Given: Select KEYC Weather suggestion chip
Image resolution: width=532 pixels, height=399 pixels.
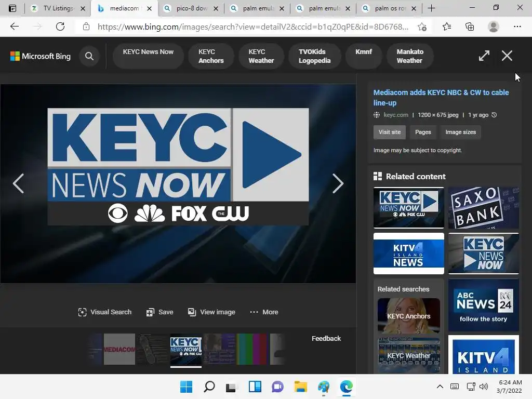Looking at the screenshot, I should pos(261,56).
